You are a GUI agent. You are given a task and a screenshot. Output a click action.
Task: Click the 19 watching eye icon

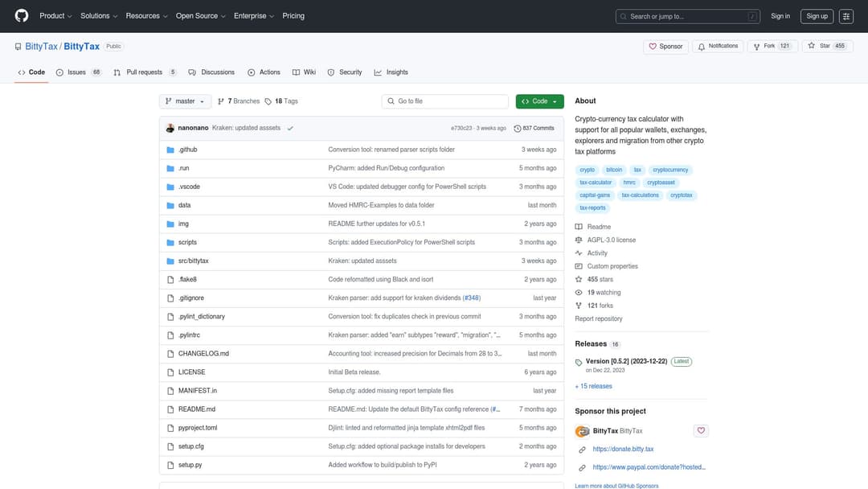579,293
